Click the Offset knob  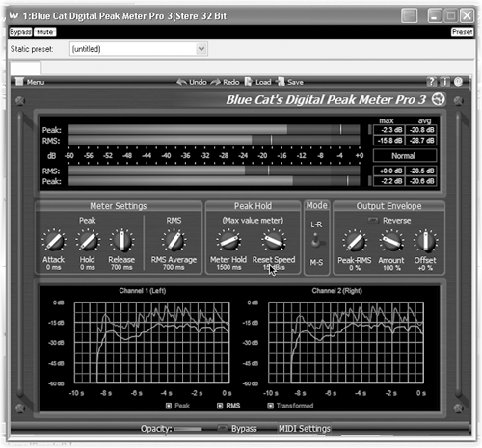(x=425, y=242)
